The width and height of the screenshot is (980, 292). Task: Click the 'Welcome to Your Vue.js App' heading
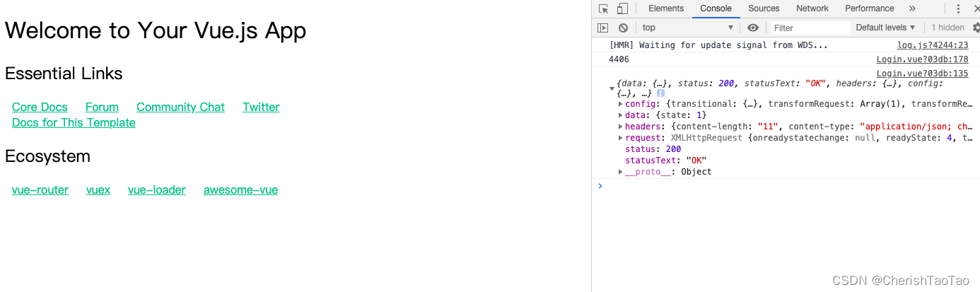[x=156, y=30]
